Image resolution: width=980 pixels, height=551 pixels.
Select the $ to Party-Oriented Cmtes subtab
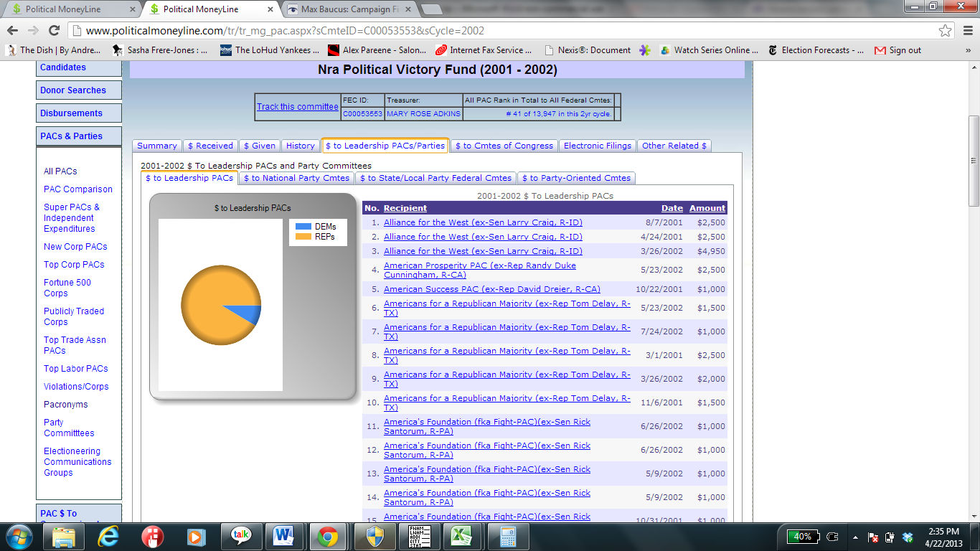coord(577,178)
